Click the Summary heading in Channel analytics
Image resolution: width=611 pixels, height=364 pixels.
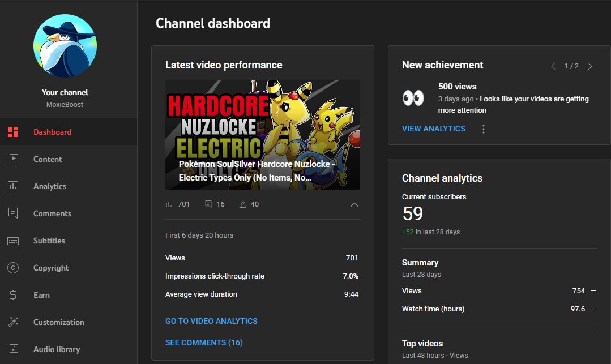(x=420, y=263)
